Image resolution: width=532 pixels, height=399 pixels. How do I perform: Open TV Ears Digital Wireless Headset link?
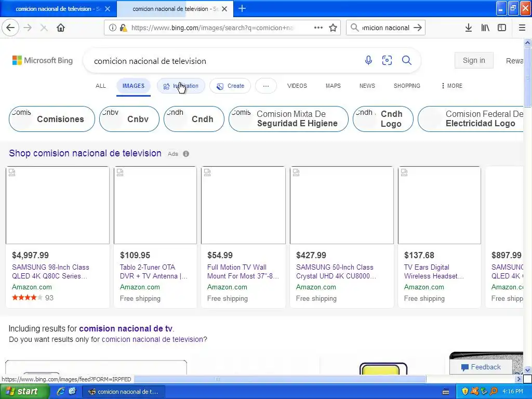434,272
